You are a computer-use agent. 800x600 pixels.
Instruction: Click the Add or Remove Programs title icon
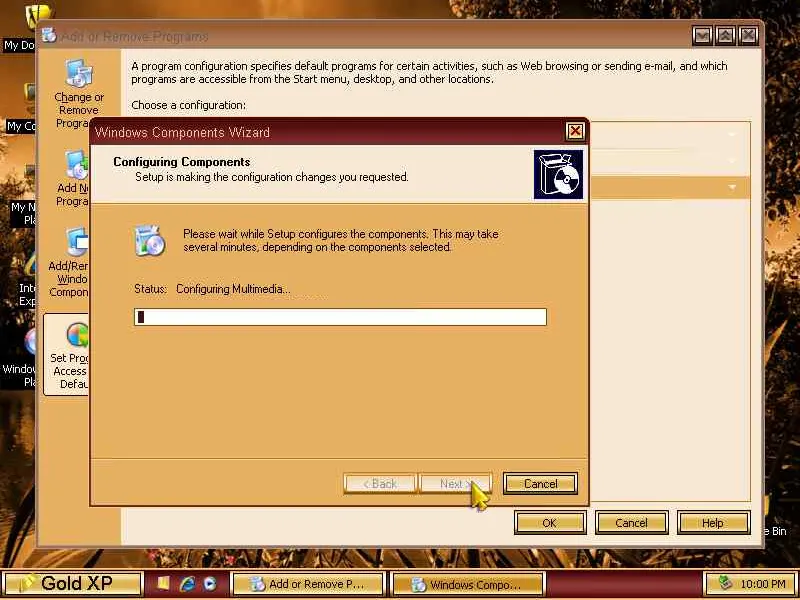(x=49, y=35)
